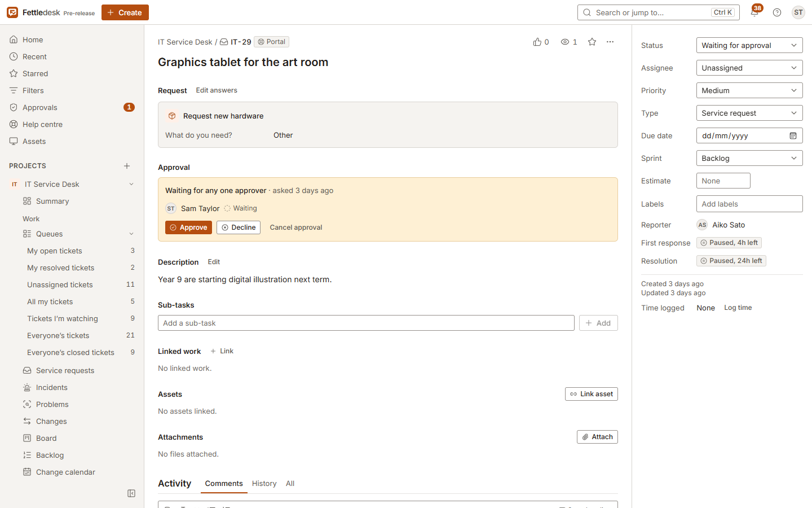This screenshot has height=508, width=812.
Task: Open the Status dropdown
Action: [749, 45]
